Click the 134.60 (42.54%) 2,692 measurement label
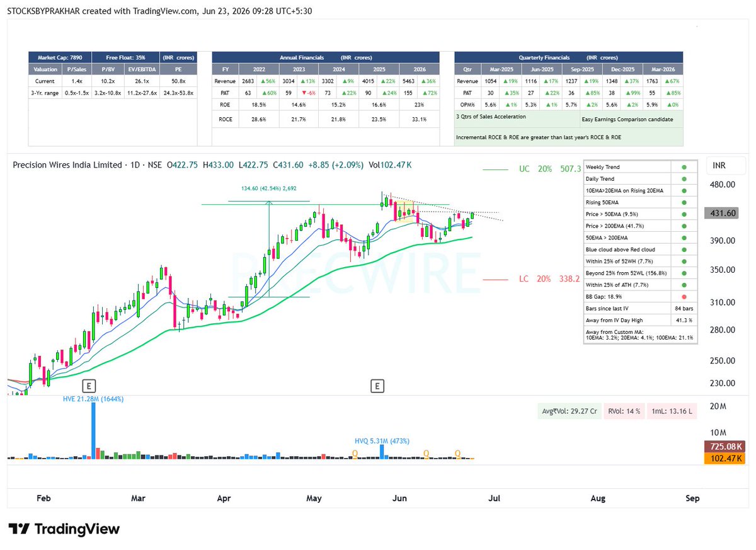 coord(269,188)
